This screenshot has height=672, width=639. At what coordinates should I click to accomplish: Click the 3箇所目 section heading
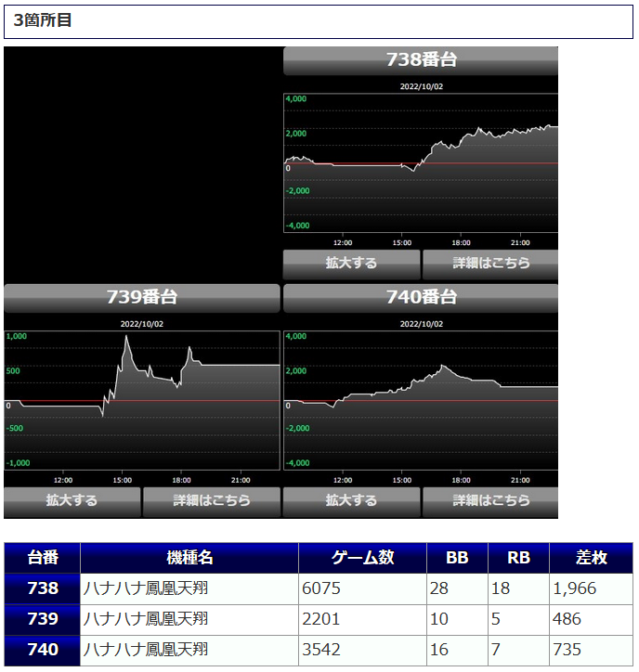click(319, 21)
